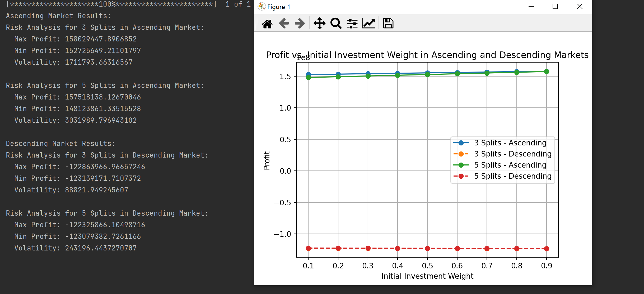The image size is (644, 294).
Task: Click the Initial Investment Weight axis label
Action: pos(427,276)
